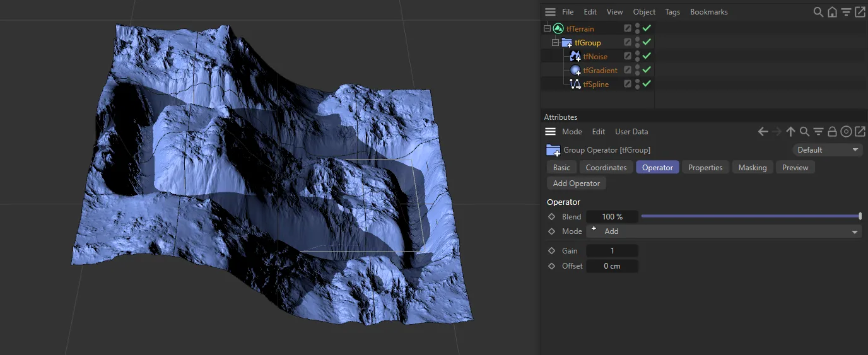Toggle the green checkmark for tfNoise
This screenshot has height=355, width=868.
(x=647, y=56)
